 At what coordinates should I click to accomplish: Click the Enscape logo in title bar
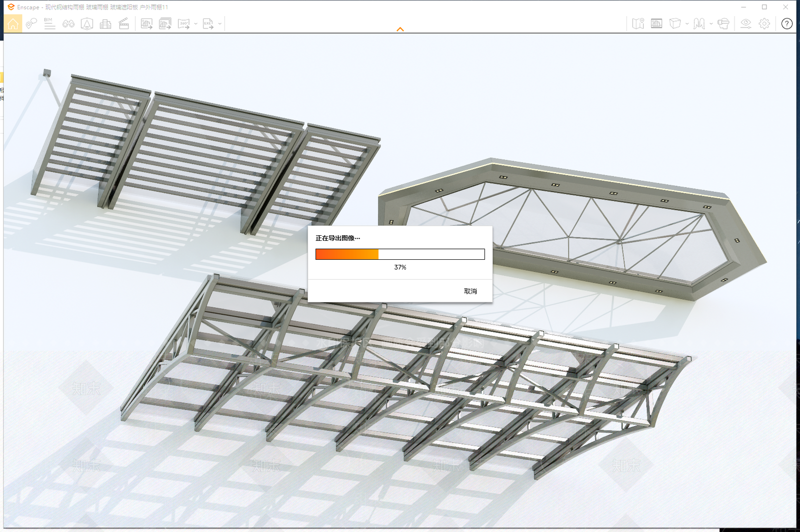pyautogui.click(x=11, y=7)
